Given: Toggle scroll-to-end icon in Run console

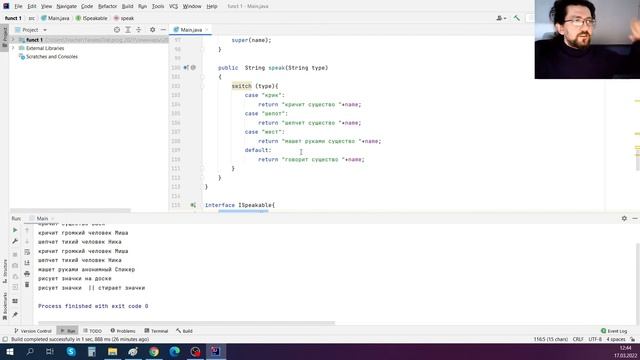Looking at the screenshot, I should tap(27, 263).
